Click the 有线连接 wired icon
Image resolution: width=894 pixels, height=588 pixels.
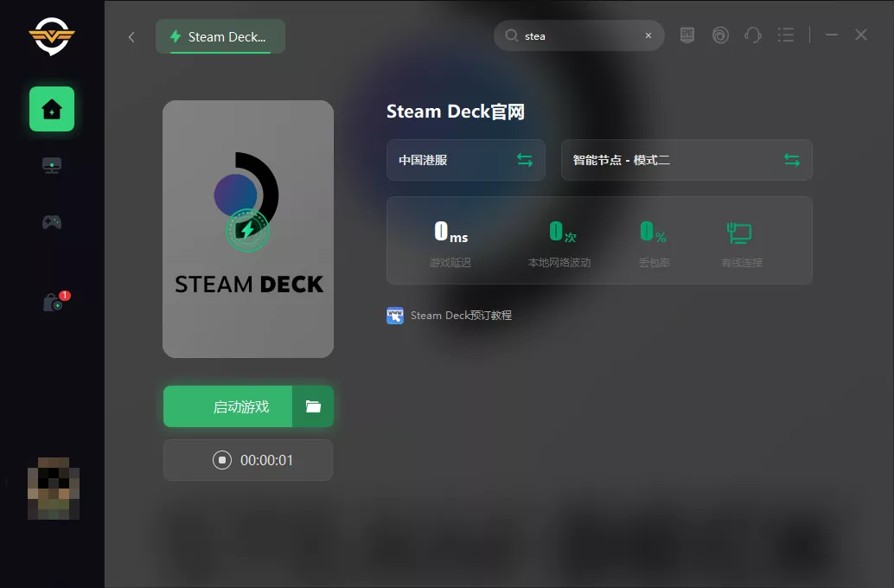point(739,233)
